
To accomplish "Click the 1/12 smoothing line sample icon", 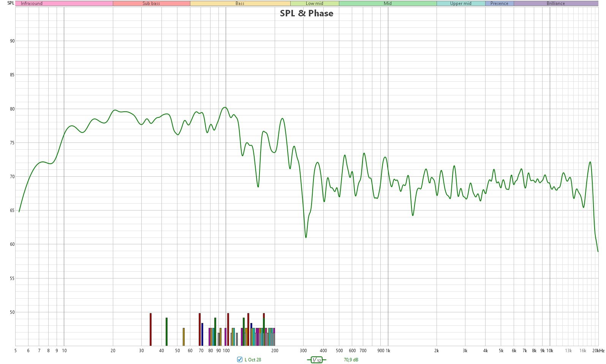I will tap(316, 360).
